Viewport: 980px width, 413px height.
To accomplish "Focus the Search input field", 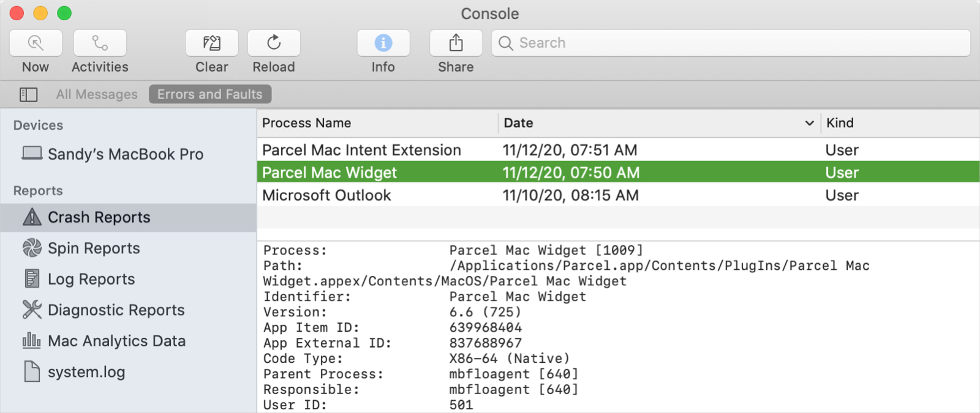I will point(731,43).
